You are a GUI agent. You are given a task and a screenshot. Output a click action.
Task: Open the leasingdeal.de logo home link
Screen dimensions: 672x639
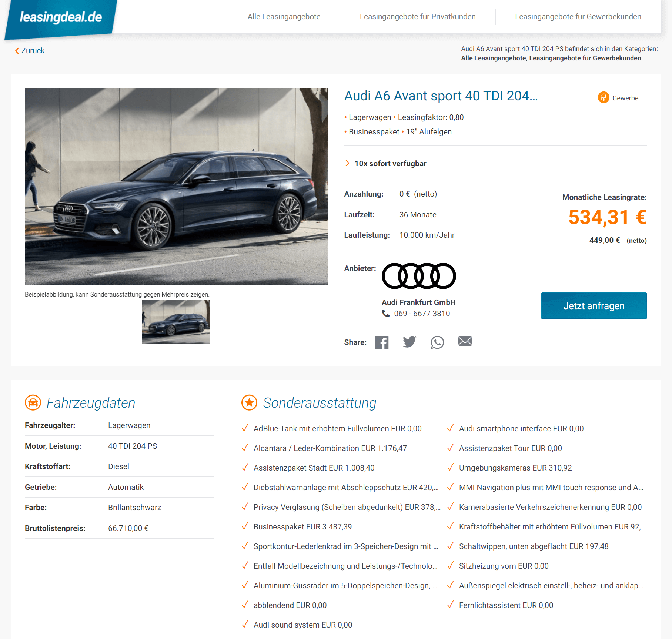(x=61, y=17)
